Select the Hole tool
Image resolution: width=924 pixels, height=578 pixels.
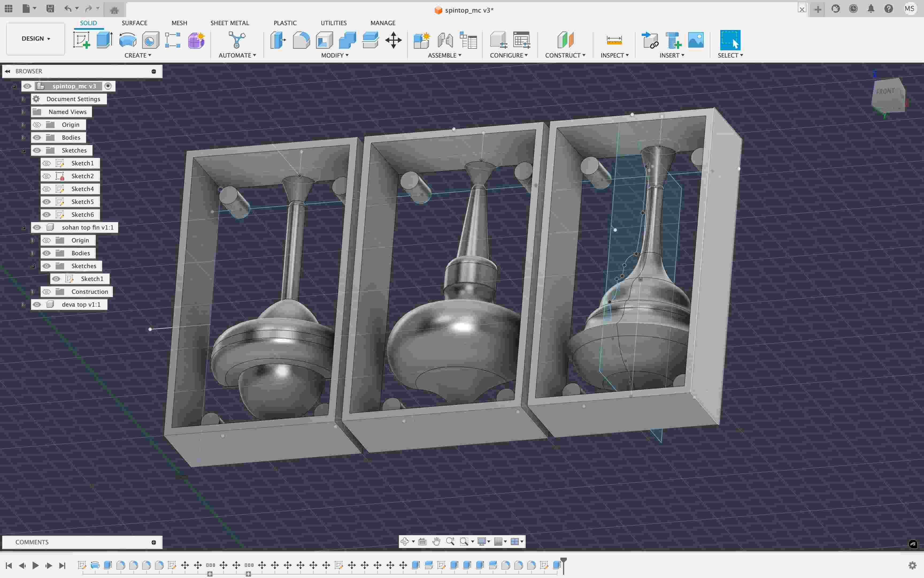pyautogui.click(x=151, y=40)
